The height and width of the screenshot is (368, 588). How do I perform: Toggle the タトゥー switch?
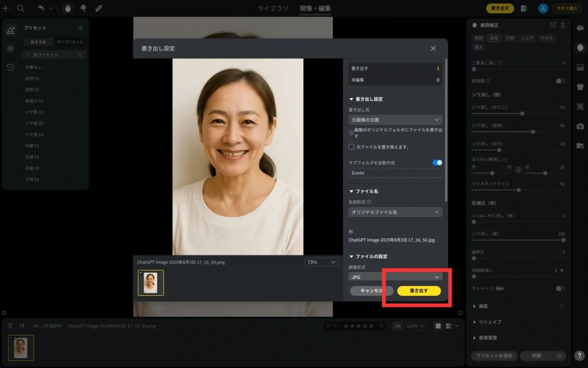coord(560,289)
